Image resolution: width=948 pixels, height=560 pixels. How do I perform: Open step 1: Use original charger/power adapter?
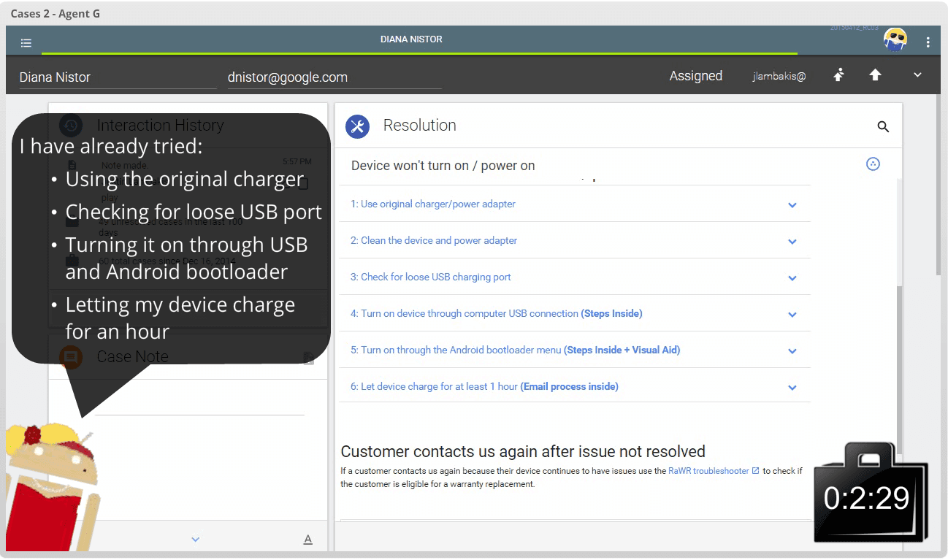coord(433,204)
